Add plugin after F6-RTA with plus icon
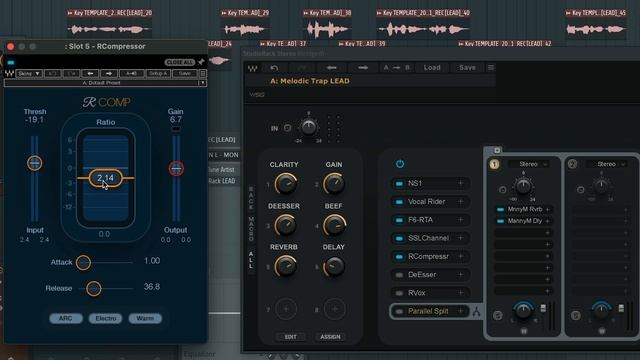The height and width of the screenshot is (360, 640). tap(460, 220)
